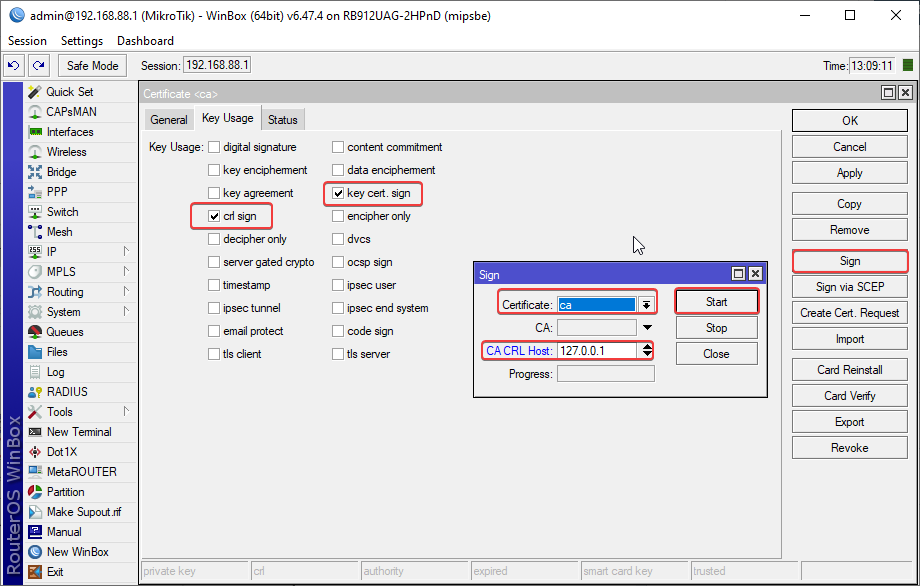Screen dimensions: 920x586
Task: Click Apply button
Action: tap(850, 173)
